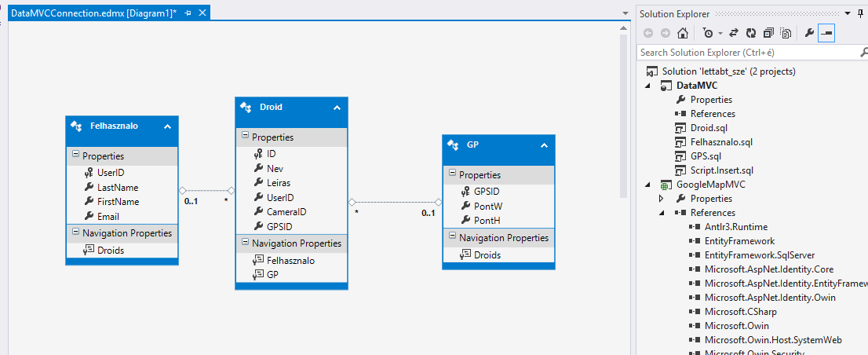Collapse Navigation Properties in Droid entity
This screenshot has height=355, width=868.
(245, 243)
